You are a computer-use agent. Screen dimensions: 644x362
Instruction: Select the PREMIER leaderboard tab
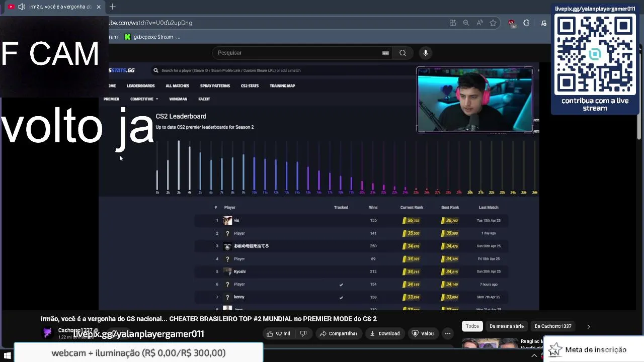pos(111,99)
